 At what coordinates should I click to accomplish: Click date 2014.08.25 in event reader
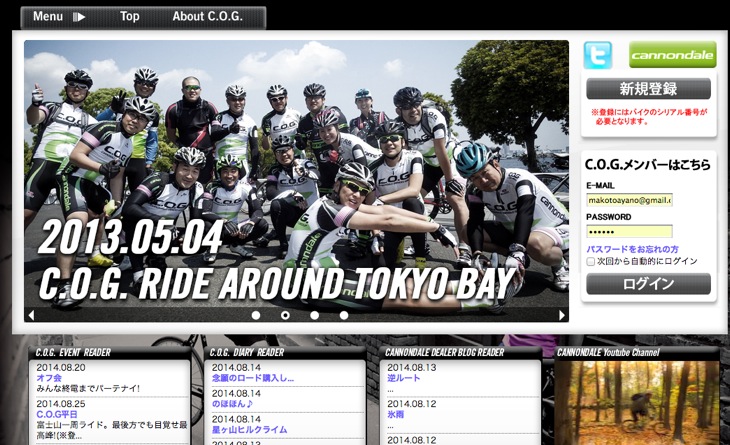tap(61, 404)
